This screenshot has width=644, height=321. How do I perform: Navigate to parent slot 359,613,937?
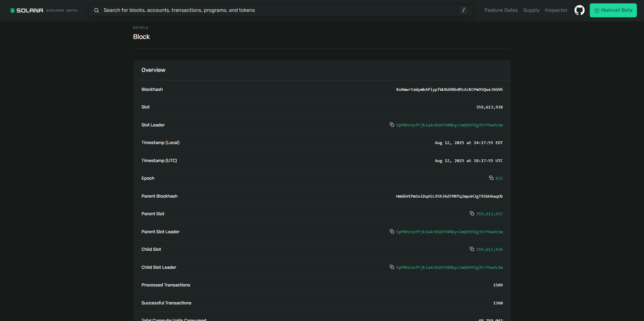tap(489, 214)
